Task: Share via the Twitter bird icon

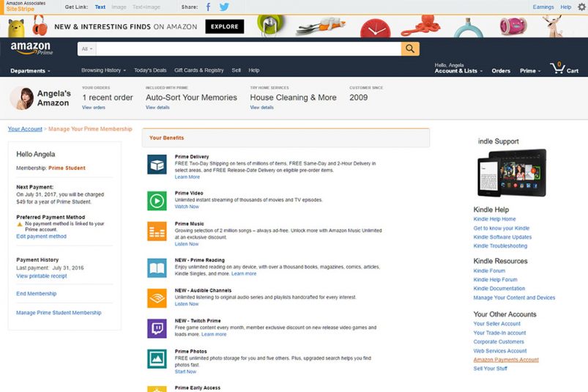Action: [x=224, y=7]
